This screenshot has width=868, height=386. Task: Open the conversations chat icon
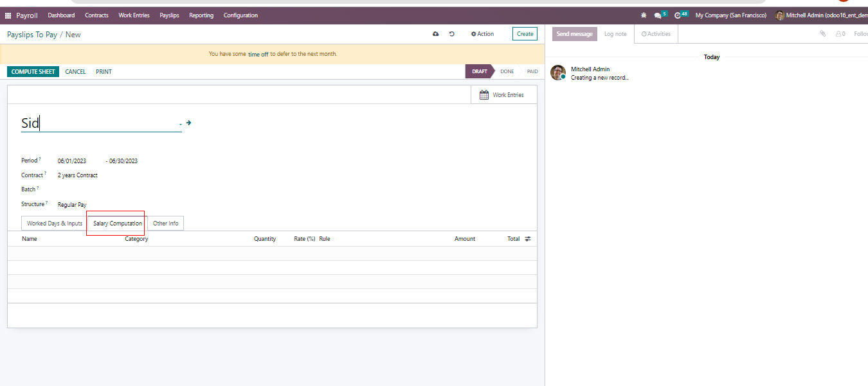(657, 15)
